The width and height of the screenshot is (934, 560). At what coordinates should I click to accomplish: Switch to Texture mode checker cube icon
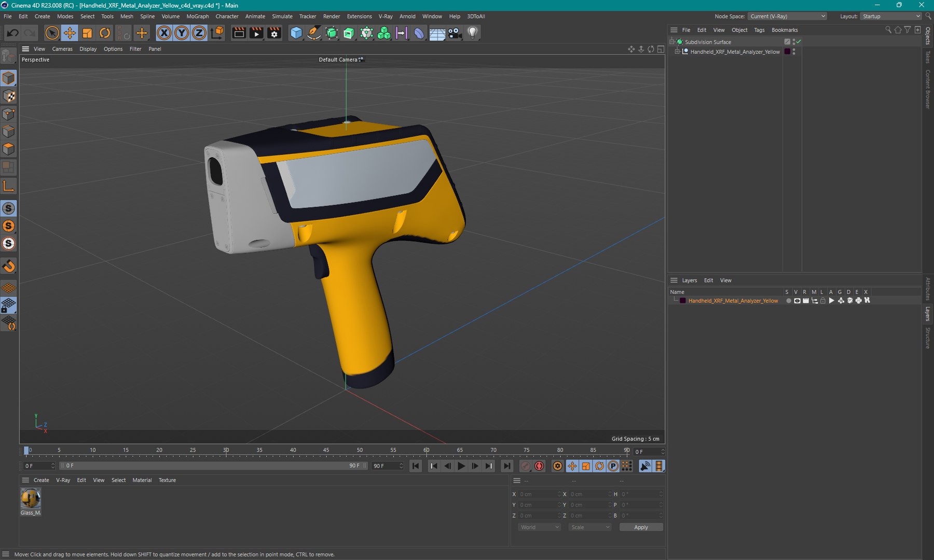[x=9, y=96]
